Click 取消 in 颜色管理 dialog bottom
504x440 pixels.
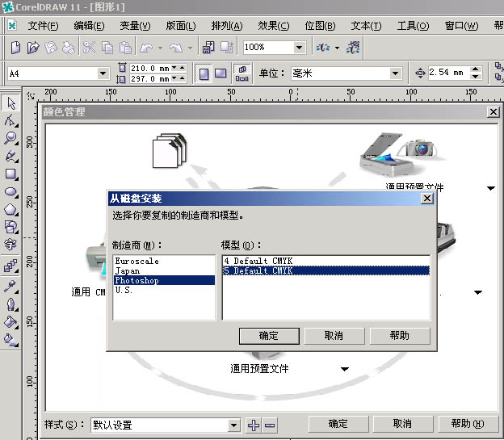(x=403, y=424)
